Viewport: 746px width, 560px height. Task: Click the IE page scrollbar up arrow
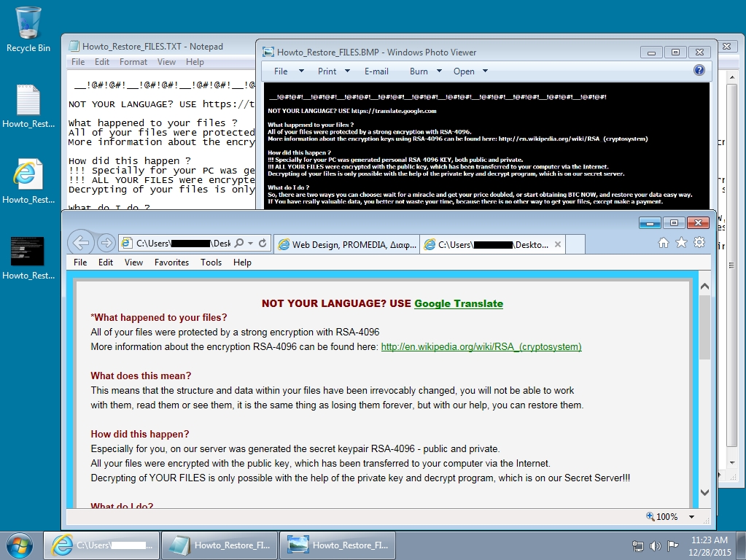point(704,287)
